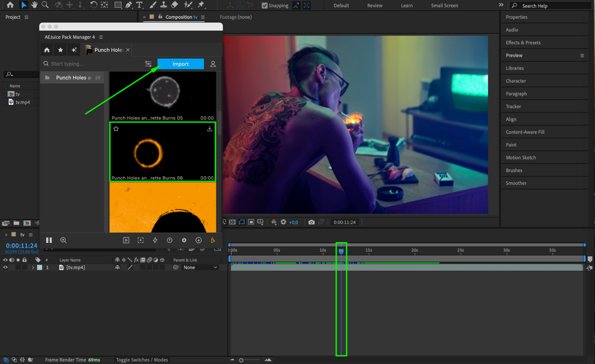
Task: Open the Effects & Presets panel
Action: pyautogui.click(x=523, y=43)
